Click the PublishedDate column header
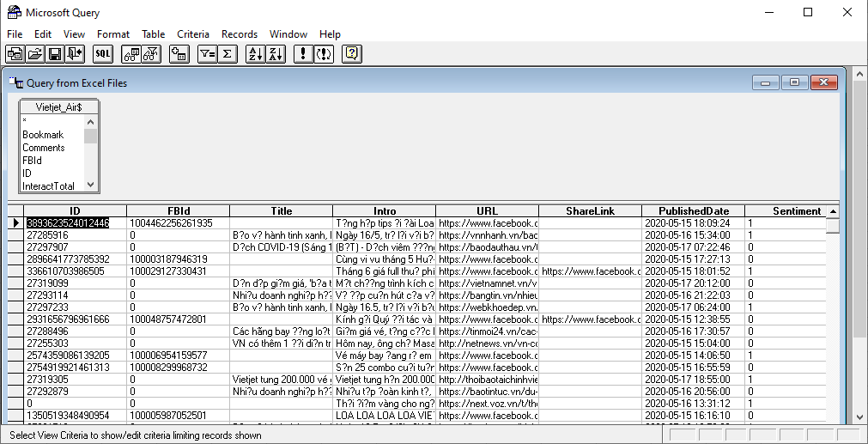The image size is (868, 444). (x=693, y=211)
